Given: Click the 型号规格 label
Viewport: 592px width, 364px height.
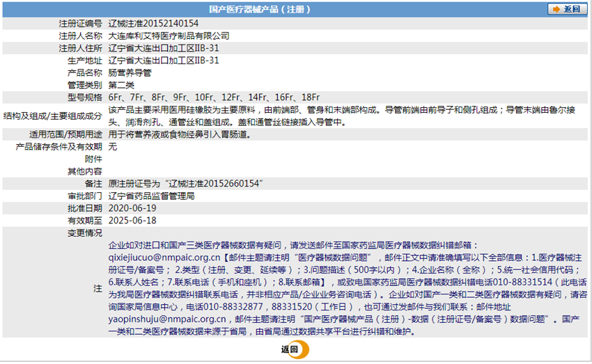Looking at the screenshot, I should coord(85,97).
